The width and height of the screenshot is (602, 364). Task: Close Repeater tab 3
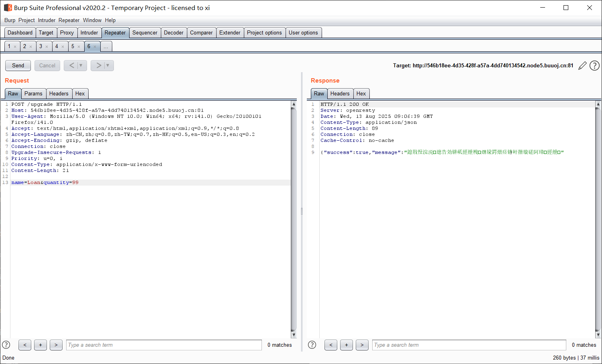tap(47, 47)
